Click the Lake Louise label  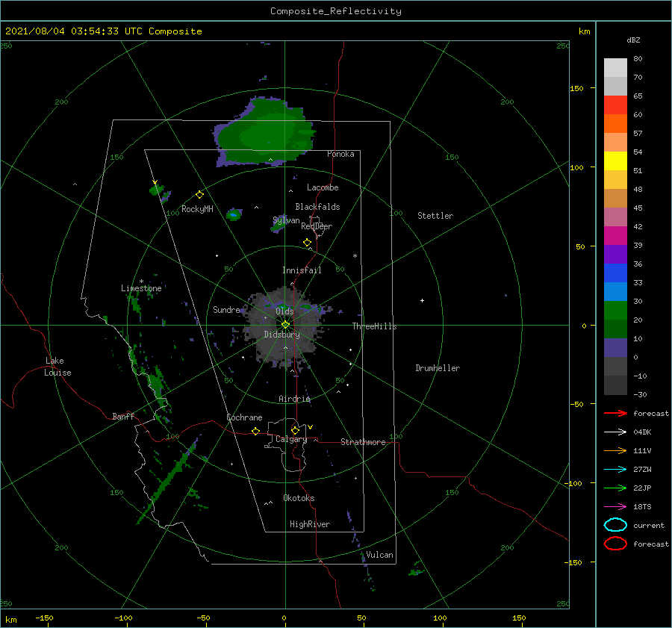pos(57,367)
